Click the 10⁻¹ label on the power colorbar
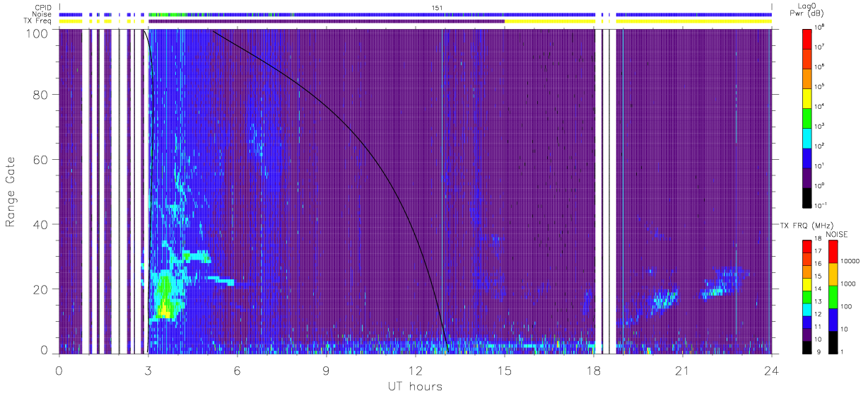The height and width of the screenshot is (401, 868). pos(821,205)
